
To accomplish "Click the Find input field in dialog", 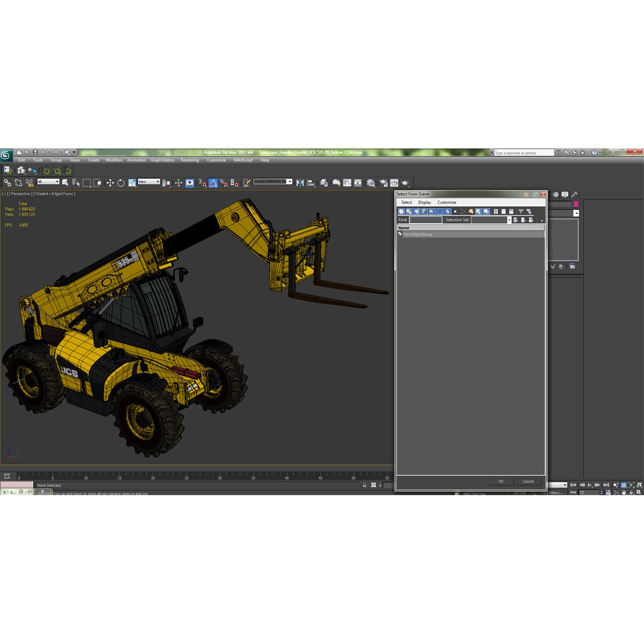I will (x=426, y=220).
